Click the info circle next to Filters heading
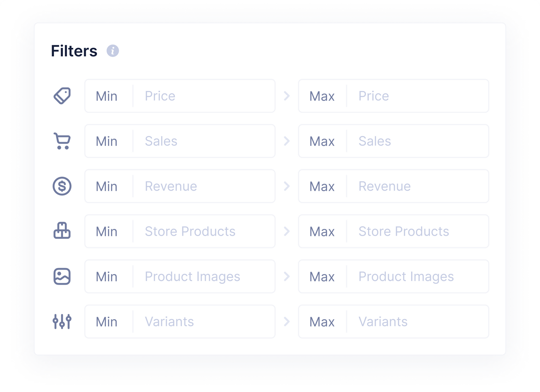 pyautogui.click(x=113, y=51)
